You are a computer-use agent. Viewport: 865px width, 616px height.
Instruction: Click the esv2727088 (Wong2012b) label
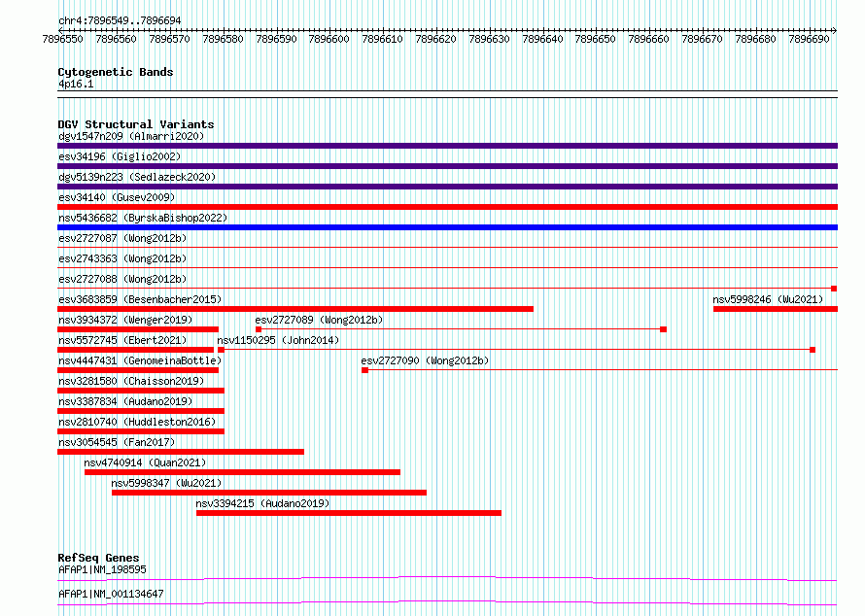[x=122, y=279]
